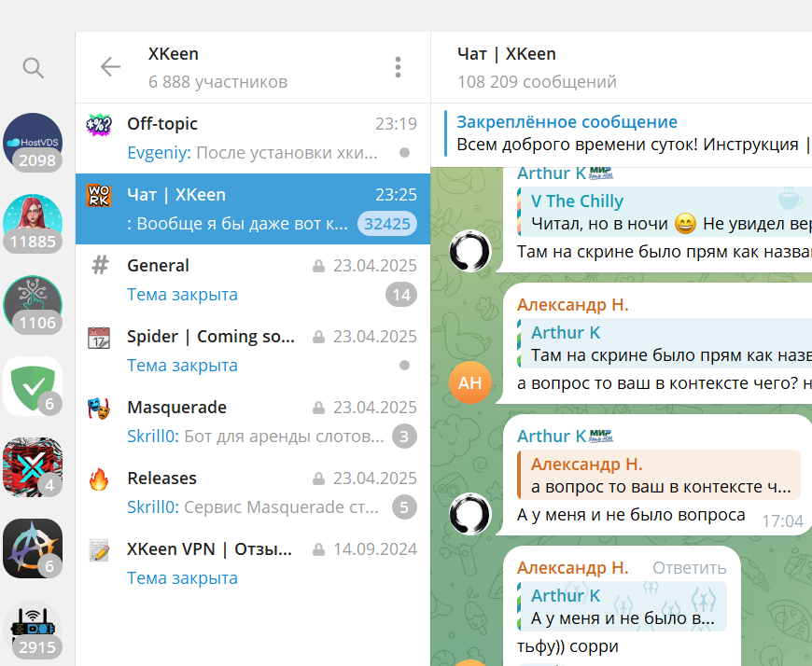Viewport: 812px width, 666px height.
Task: Click the WORK icon of Чат | XKeen topic
Action: (x=99, y=196)
